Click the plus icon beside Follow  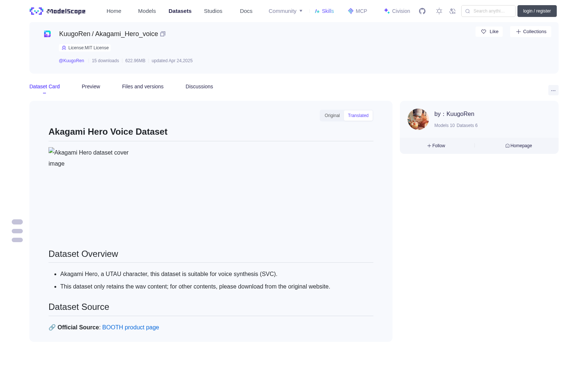coord(429,146)
